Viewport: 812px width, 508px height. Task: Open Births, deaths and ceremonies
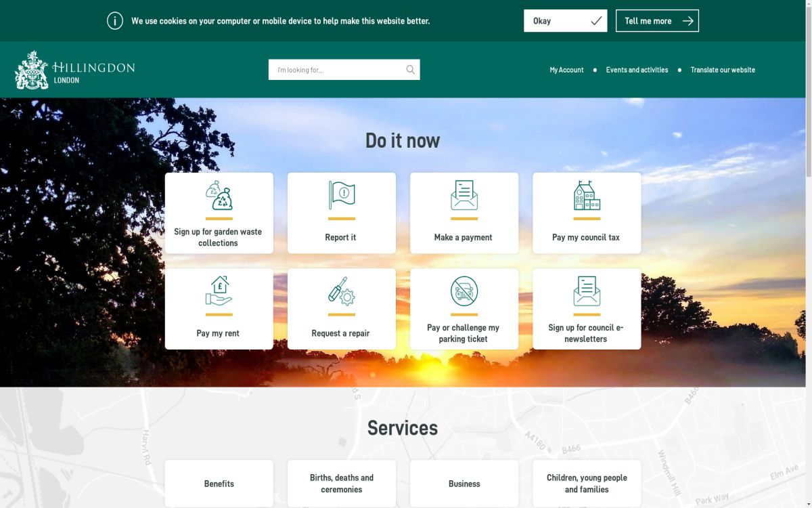[x=341, y=483]
